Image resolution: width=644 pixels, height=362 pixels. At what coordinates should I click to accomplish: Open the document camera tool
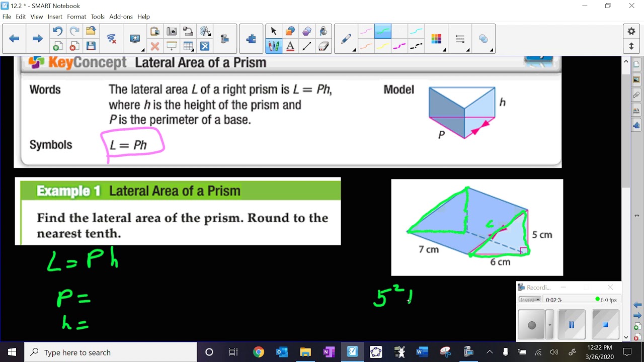click(x=188, y=32)
